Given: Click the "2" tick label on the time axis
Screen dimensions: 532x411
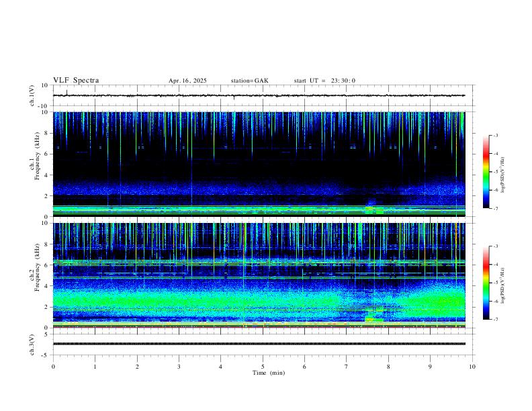Looking at the screenshot, I should click(x=137, y=367).
